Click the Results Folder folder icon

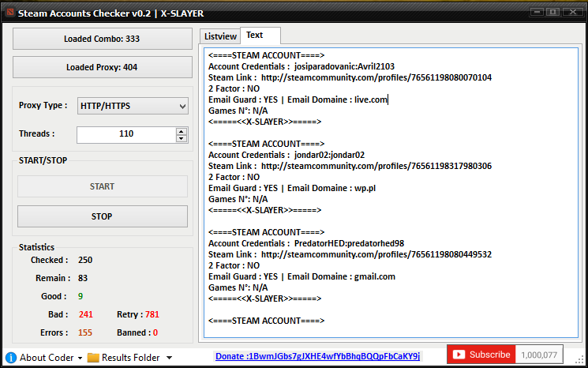point(93,357)
